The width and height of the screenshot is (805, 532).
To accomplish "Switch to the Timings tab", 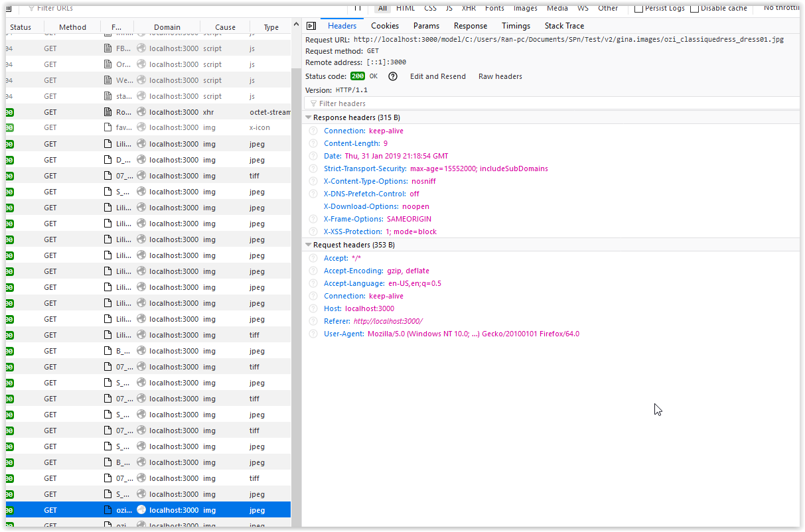I will (x=516, y=26).
